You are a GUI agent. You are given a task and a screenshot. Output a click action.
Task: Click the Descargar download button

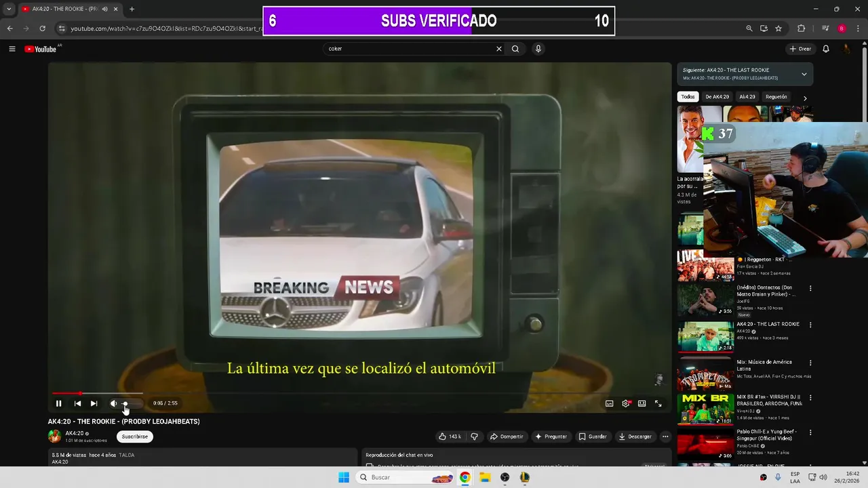[635, 436]
